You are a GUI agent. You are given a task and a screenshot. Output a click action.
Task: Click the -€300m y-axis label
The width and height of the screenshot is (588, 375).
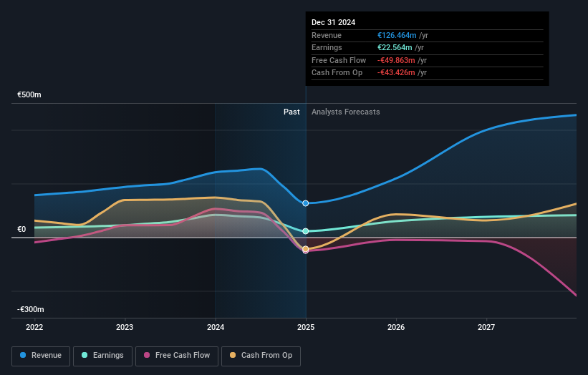pos(30,309)
